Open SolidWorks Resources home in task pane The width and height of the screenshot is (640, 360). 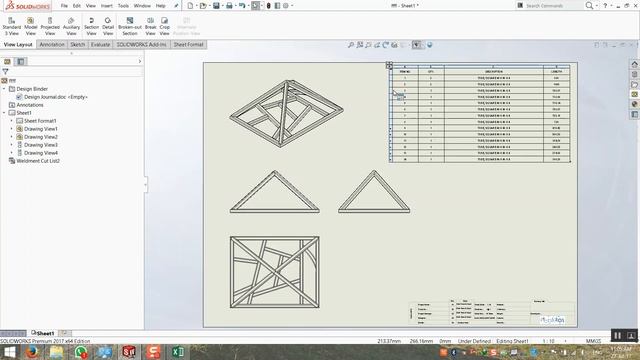(x=634, y=64)
